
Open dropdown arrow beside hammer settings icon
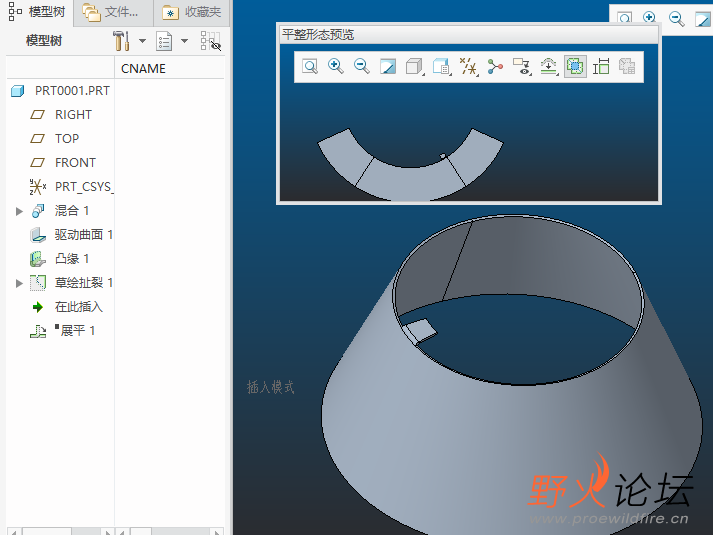tap(142, 41)
